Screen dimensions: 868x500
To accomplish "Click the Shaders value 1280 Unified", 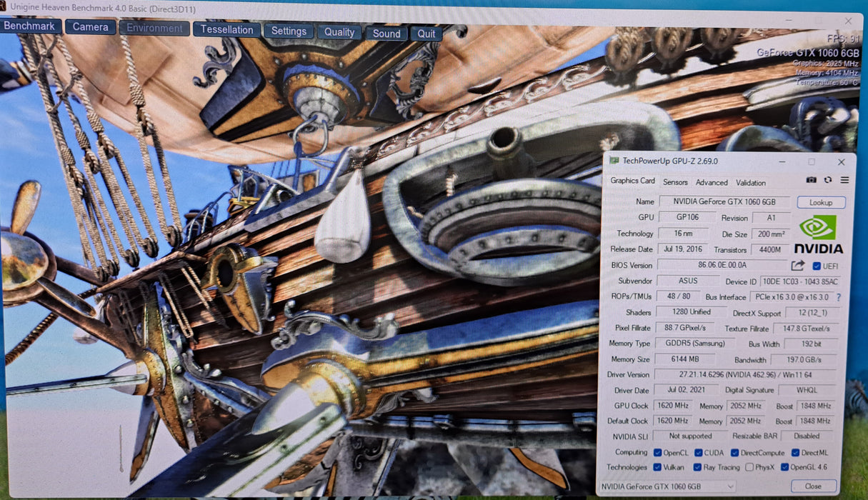I will [x=692, y=312].
